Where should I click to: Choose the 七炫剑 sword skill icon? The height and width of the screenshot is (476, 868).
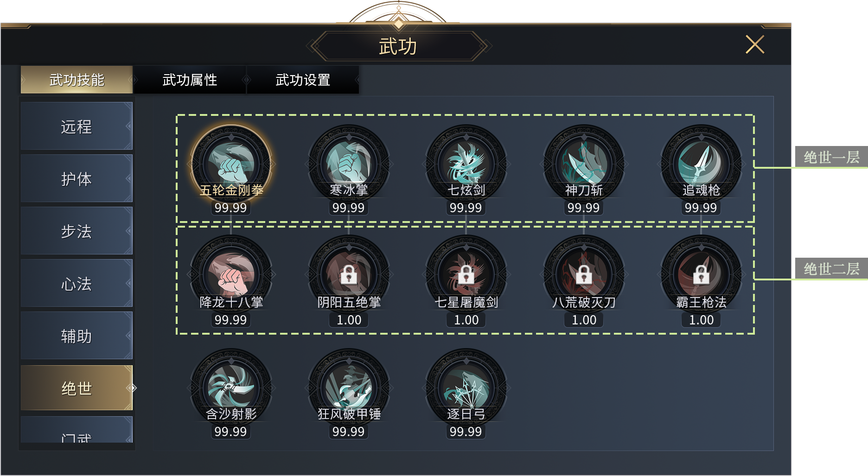tap(466, 164)
